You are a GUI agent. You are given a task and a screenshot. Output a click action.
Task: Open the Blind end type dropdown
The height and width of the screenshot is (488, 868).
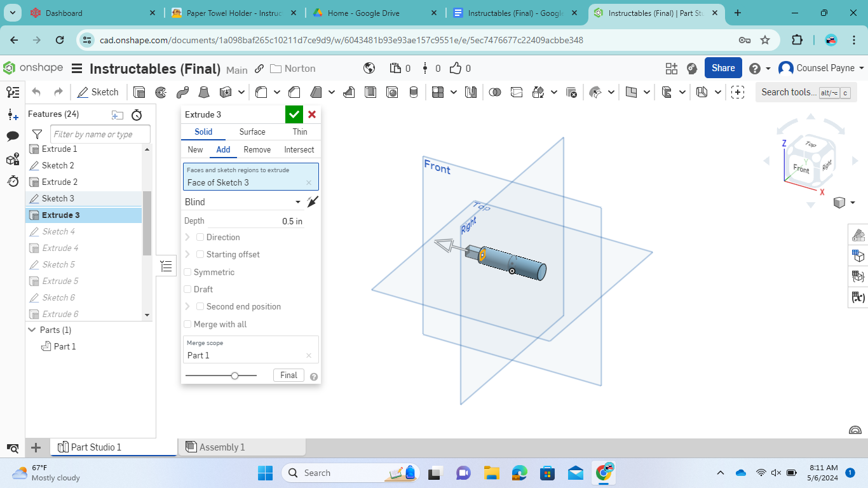pyautogui.click(x=243, y=202)
